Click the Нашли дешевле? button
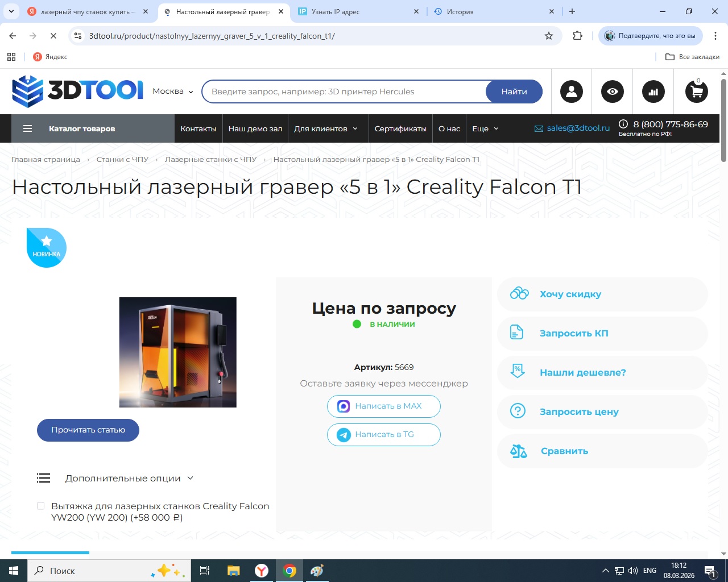728x582 pixels. tap(602, 372)
